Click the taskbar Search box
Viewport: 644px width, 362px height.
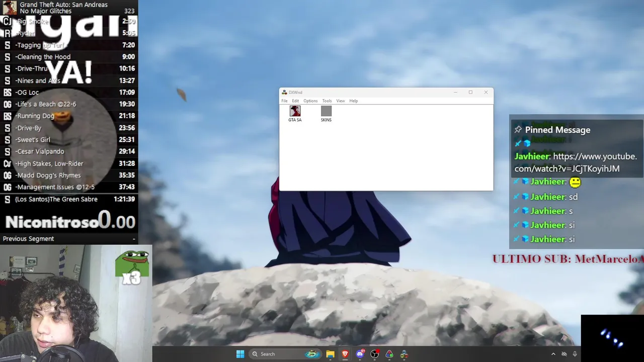pos(285,354)
